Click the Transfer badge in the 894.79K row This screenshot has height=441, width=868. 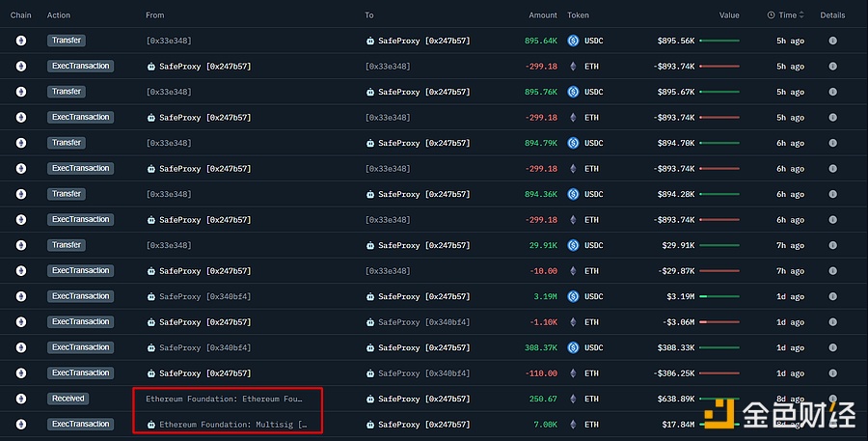point(67,143)
